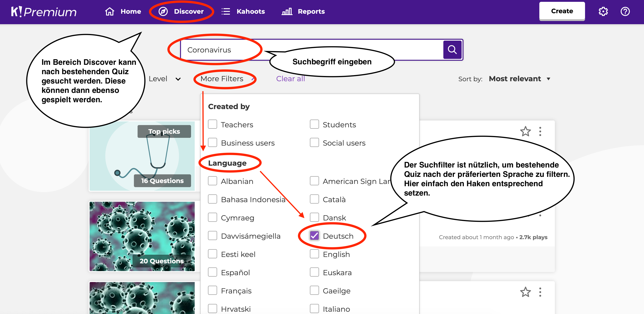Open the 20 Questions coronavirus thumbnail

(142, 236)
